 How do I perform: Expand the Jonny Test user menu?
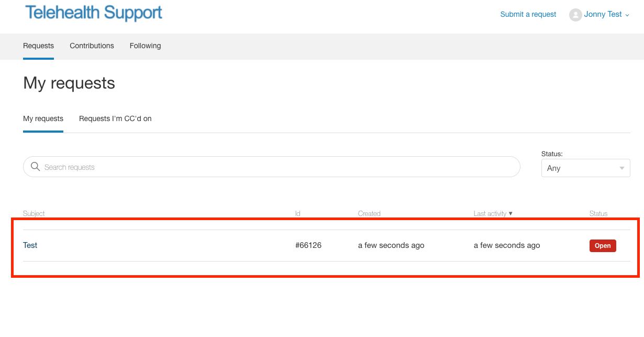[x=606, y=15]
